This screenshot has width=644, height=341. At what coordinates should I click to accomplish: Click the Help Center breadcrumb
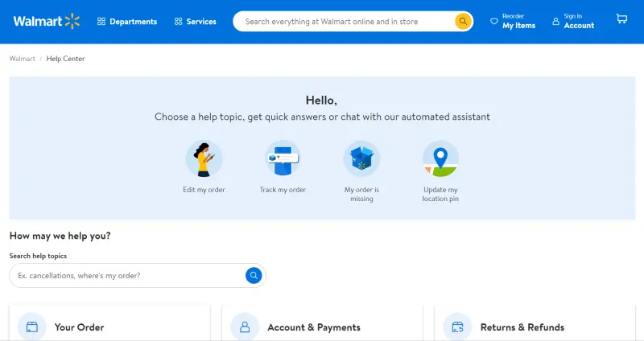(65, 59)
